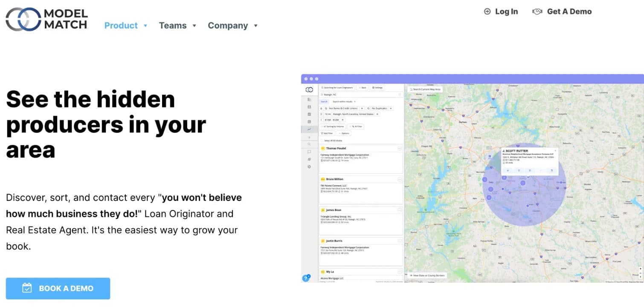Click the handshake icon beside Get A Demo

pyautogui.click(x=537, y=11)
